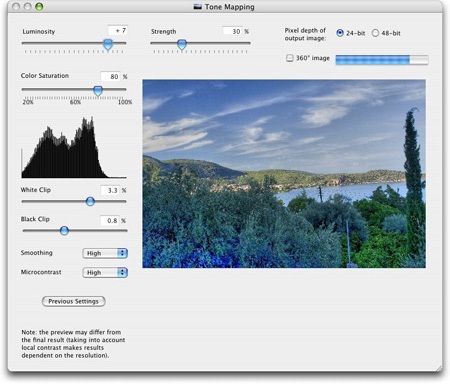Click the Strength percentage field
The image size is (450, 384).
click(x=232, y=31)
